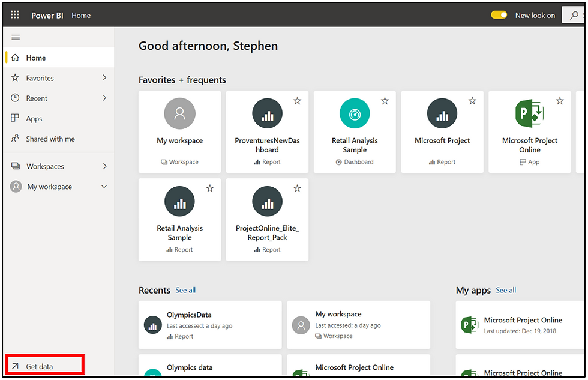This screenshot has height=380, width=588.
Task: Turn off the New look toggle
Action: click(x=499, y=15)
